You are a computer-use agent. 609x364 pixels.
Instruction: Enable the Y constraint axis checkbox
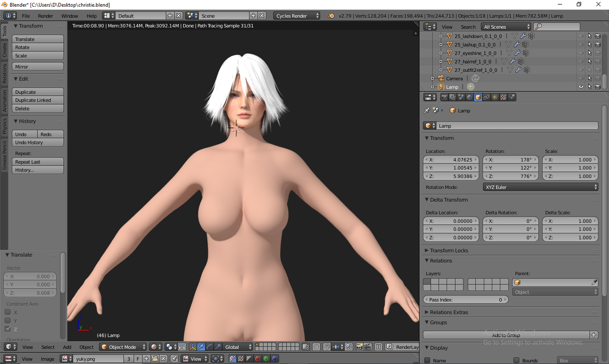pos(8,321)
